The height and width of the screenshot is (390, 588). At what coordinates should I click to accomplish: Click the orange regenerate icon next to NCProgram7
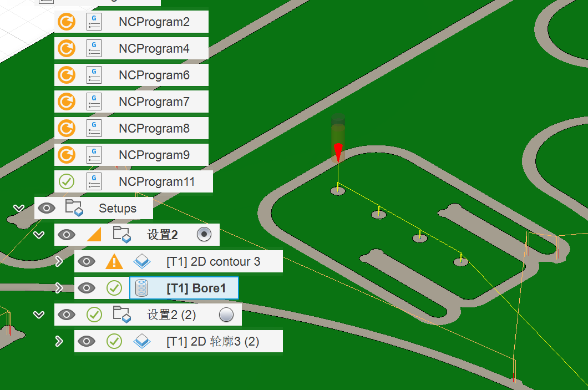67,102
